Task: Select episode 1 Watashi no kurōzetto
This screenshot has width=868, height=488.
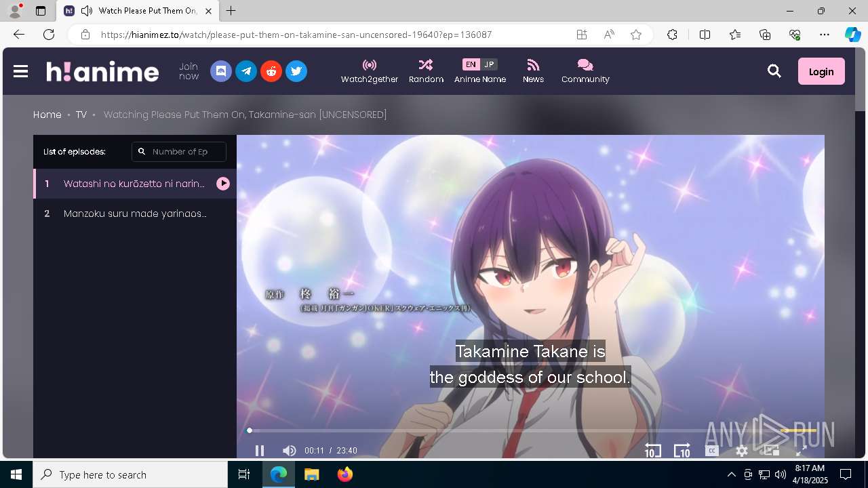Action: coord(135,184)
